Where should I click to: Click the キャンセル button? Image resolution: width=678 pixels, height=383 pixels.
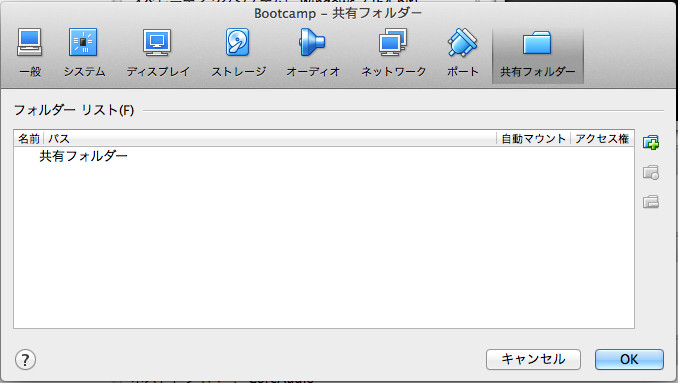click(533, 359)
